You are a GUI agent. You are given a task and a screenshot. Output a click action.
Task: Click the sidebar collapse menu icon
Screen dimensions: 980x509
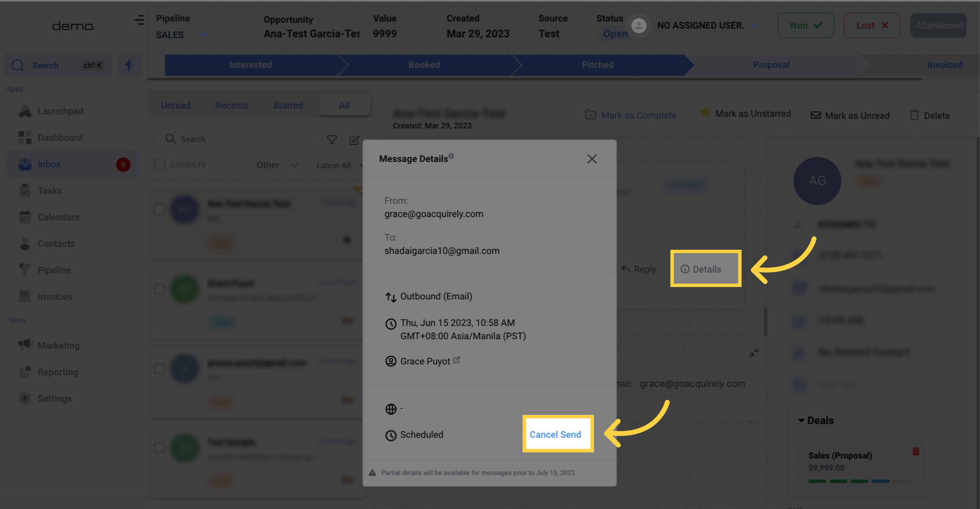[139, 20]
